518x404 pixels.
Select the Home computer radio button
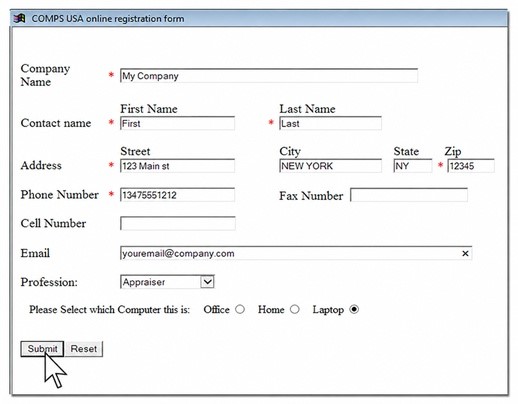click(x=295, y=309)
